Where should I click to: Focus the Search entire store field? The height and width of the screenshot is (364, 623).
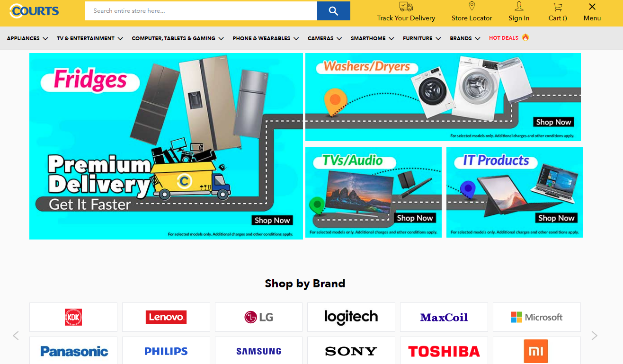[x=201, y=11]
